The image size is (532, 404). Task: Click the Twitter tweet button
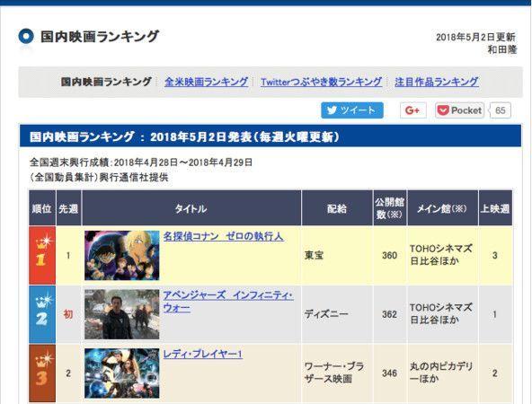tap(352, 110)
